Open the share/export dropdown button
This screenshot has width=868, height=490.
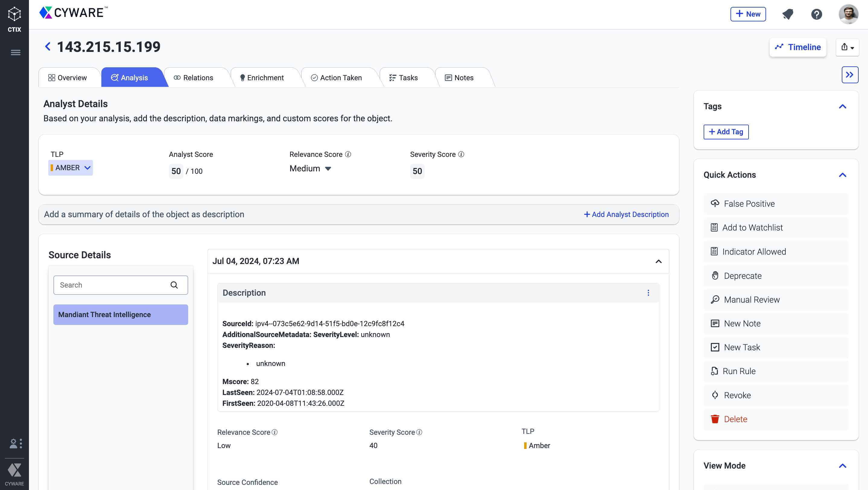(x=847, y=47)
